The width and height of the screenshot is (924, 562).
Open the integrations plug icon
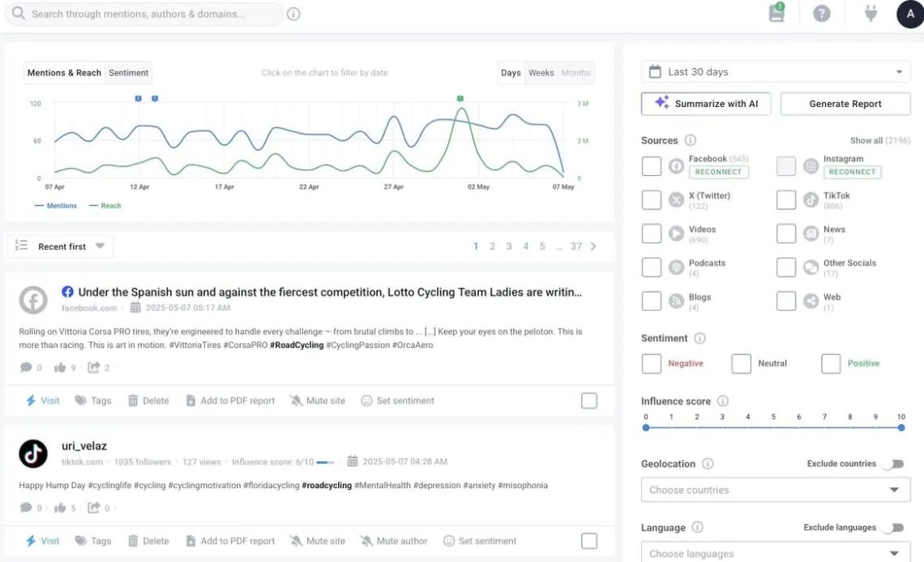871,13
